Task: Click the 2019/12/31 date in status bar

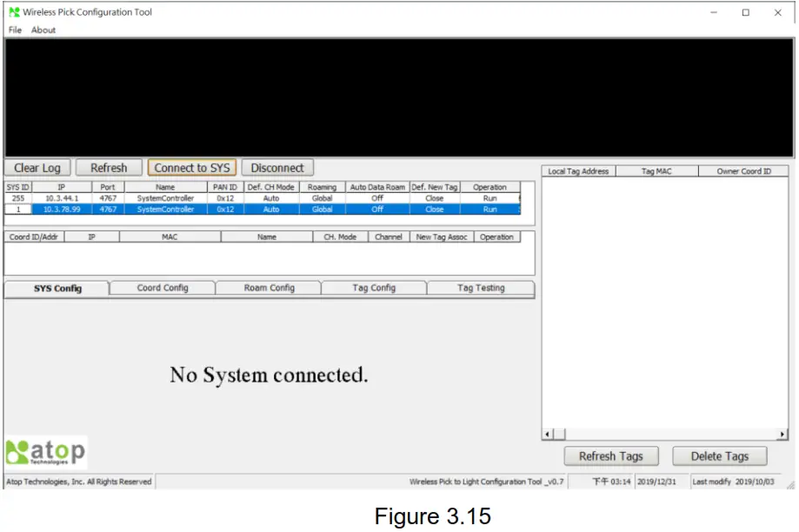Action: click(656, 482)
